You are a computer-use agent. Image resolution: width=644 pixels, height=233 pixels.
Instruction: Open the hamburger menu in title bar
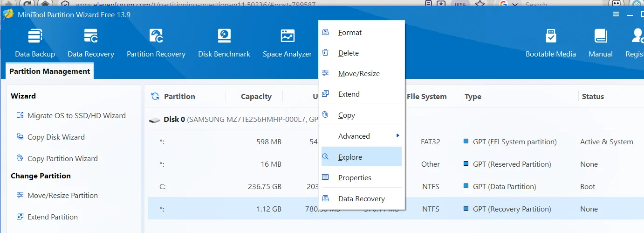(617, 14)
